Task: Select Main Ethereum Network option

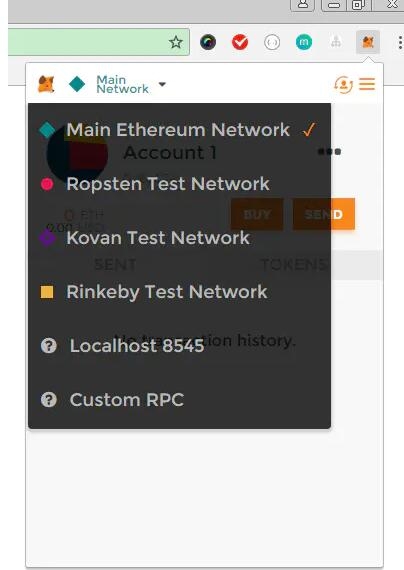Action: (x=178, y=130)
